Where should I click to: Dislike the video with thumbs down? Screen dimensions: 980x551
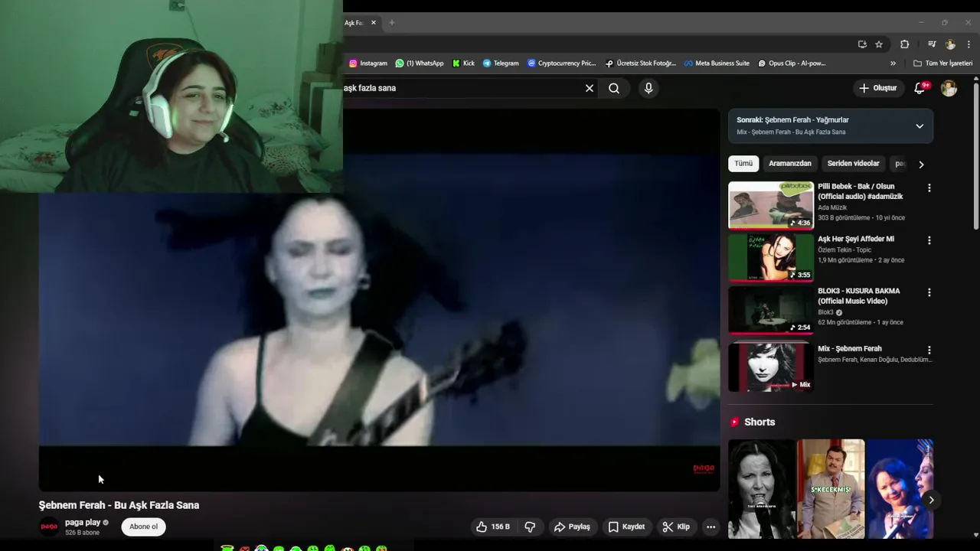[x=530, y=527]
